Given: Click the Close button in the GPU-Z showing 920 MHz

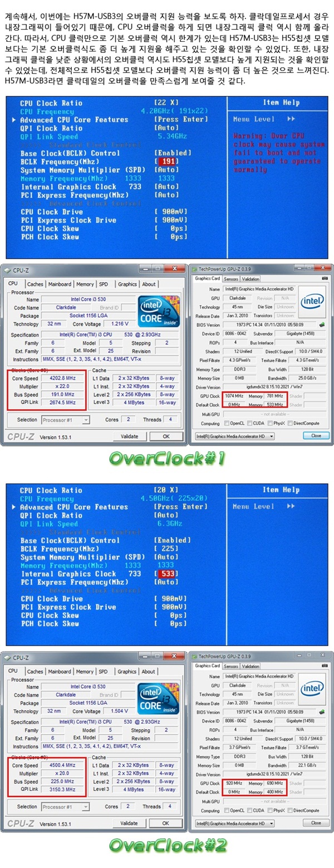Looking at the screenshot, I should pos(316,823).
